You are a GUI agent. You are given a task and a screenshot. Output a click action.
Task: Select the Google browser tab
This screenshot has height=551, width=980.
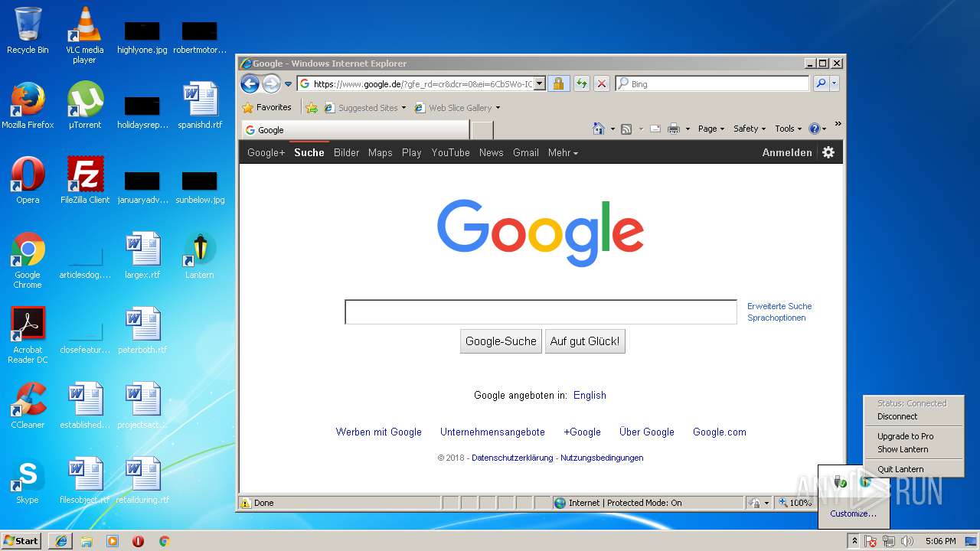pos(355,130)
